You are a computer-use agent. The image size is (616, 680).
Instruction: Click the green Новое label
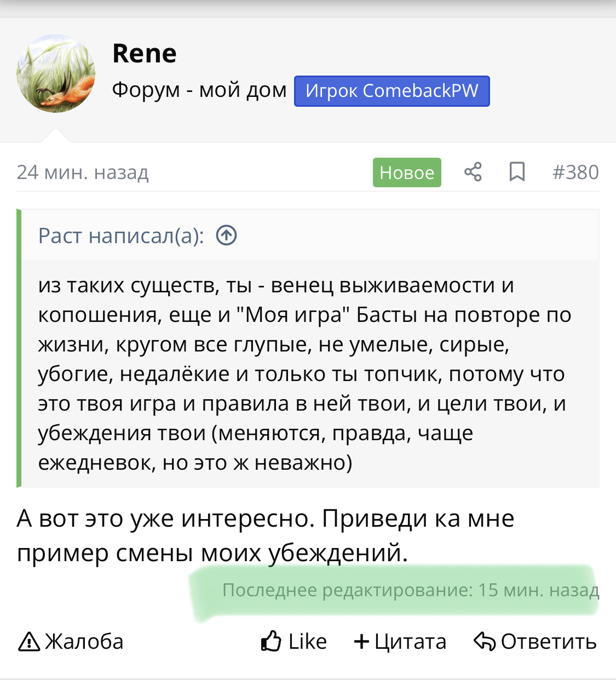(407, 172)
